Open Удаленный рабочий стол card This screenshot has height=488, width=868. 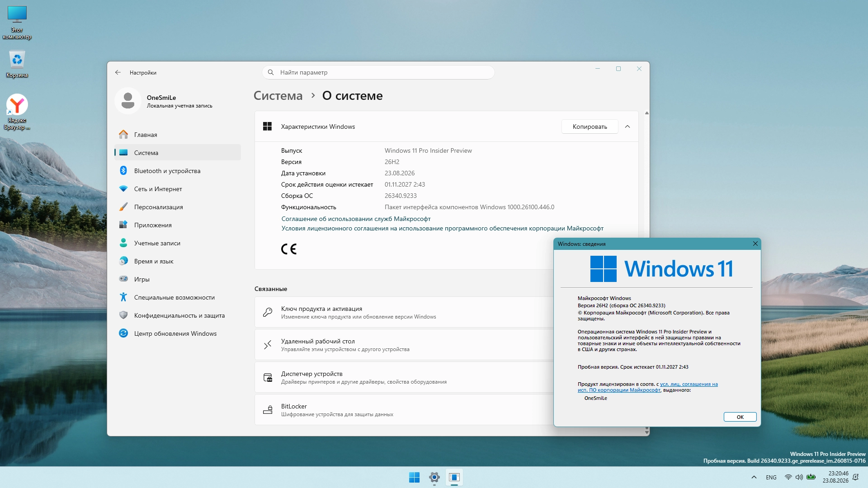tap(404, 345)
